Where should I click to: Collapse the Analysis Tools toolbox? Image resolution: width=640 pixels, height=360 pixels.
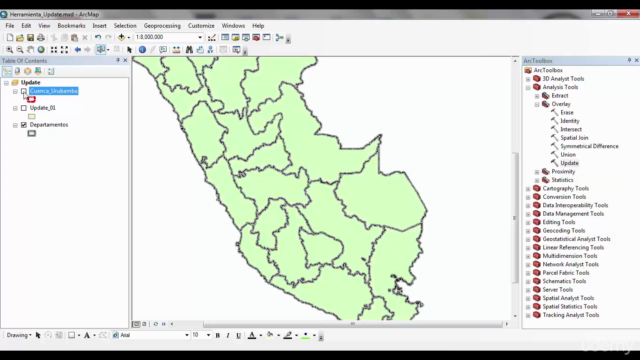[x=528, y=87]
